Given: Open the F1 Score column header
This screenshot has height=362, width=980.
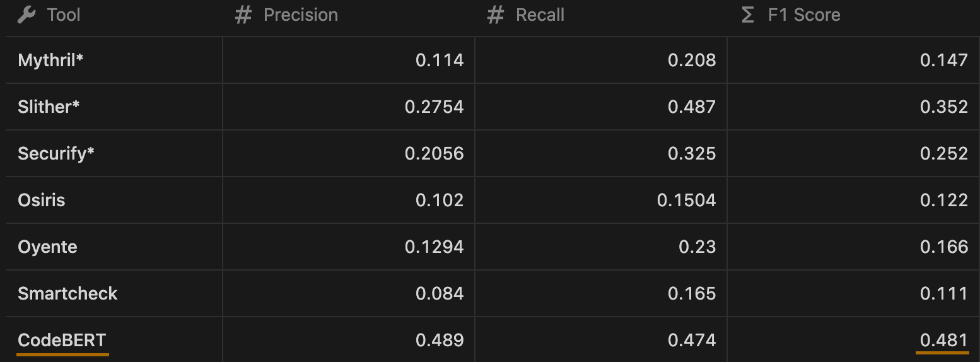Looking at the screenshot, I should (x=853, y=15).
